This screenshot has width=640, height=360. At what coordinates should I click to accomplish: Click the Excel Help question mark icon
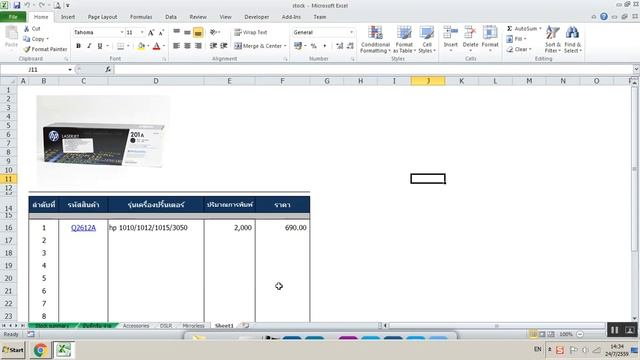pos(604,17)
